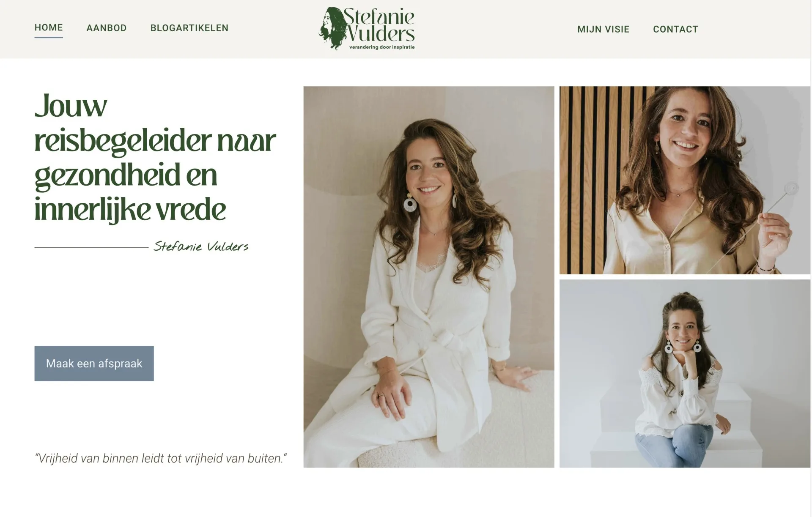Click the underline beneath HOME
Screen dimensions: 812x517
tap(49, 37)
